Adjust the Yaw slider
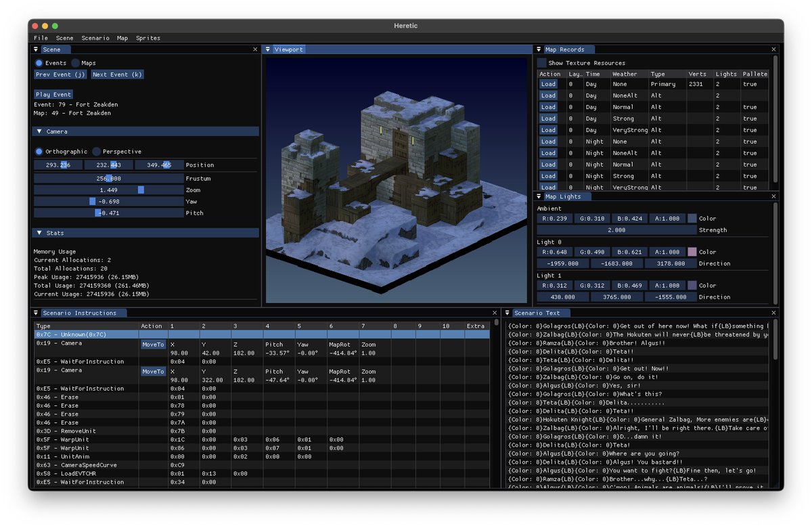This screenshot has width=812, height=528. [109, 202]
